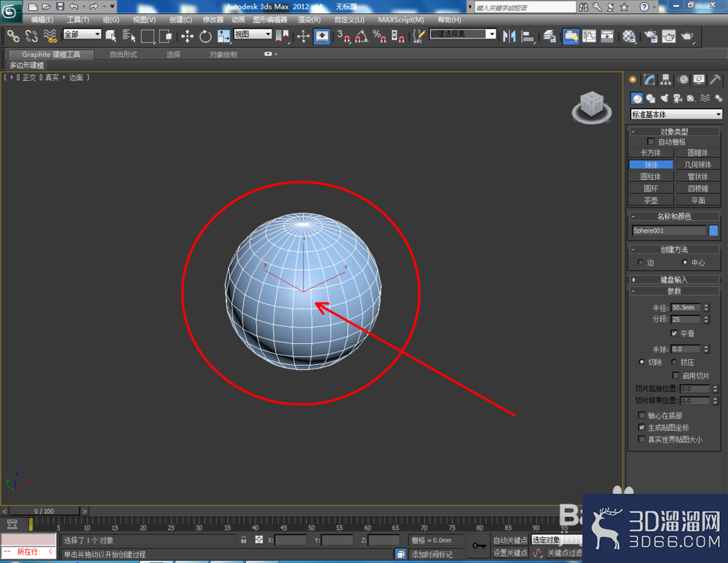Open Render Setup icon
This screenshot has height=563, width=728.
650,36
